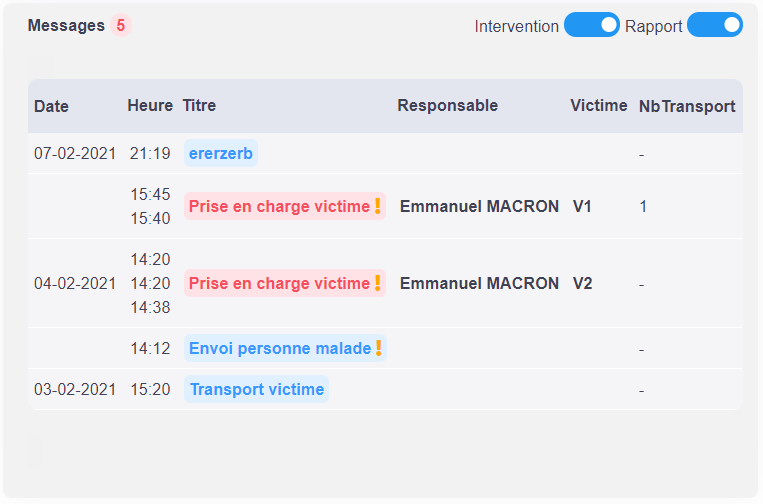Click the Heure column header
Screen dimensions: 763x504
(x=150, y=106)
